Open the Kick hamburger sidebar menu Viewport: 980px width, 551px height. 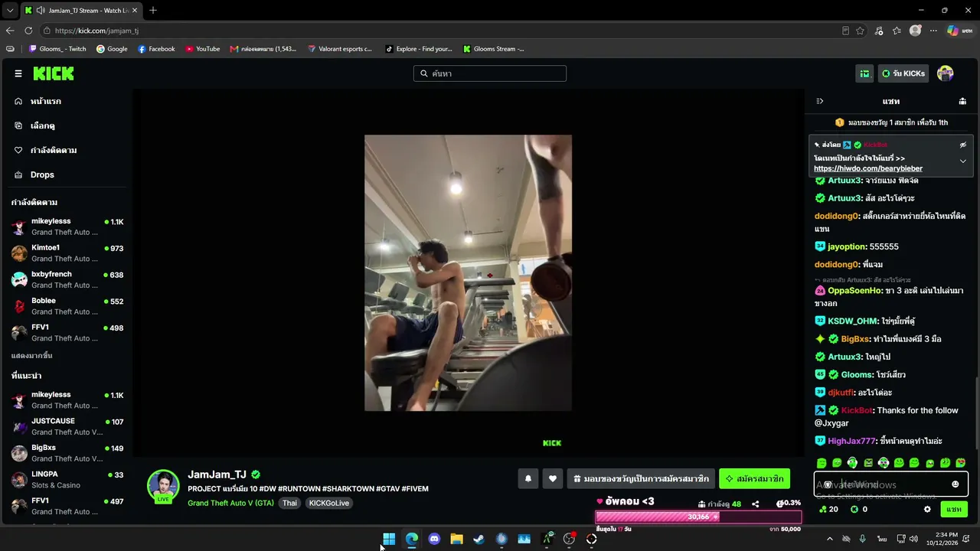pos(18,73)
